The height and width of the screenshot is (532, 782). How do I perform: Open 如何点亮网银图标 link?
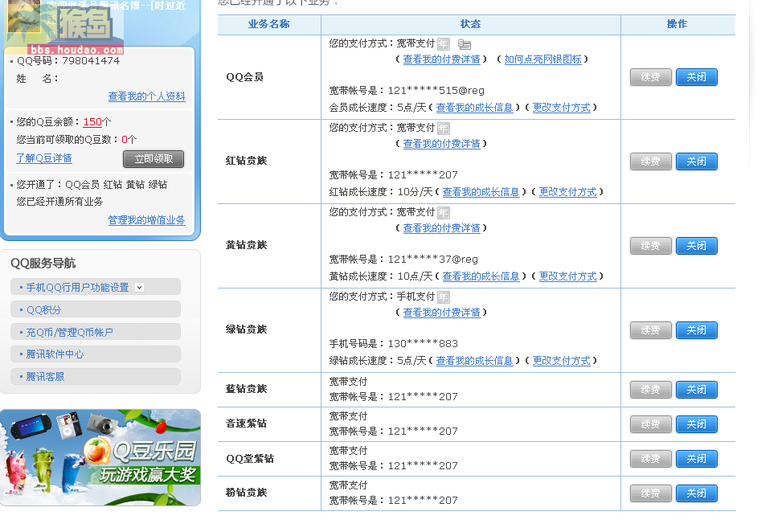coord(542,59)
